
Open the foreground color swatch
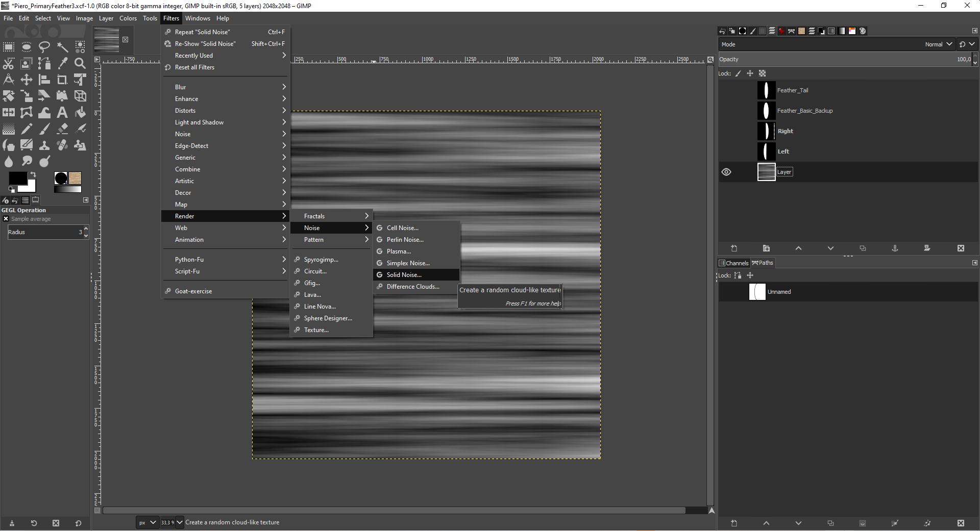(x=18, y=179)
